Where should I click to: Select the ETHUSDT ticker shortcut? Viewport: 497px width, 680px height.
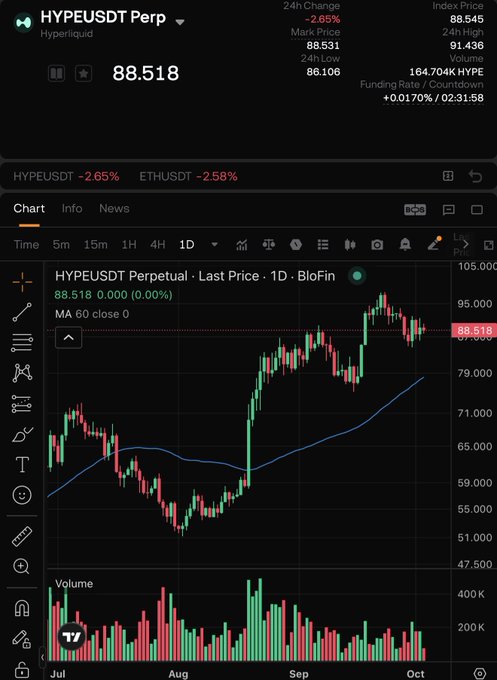(x=188, y=177)
